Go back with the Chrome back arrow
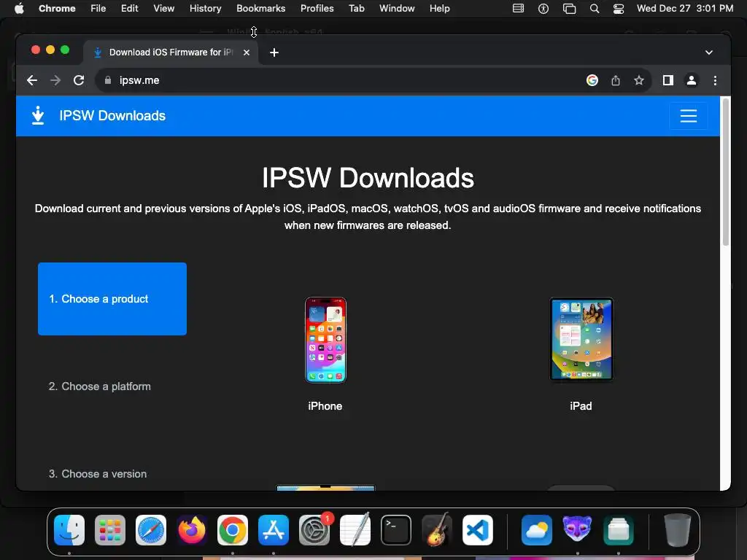Image resolution: width=747 pixels, height=560 pixels. pyautogui.click(x=32, y=80)
